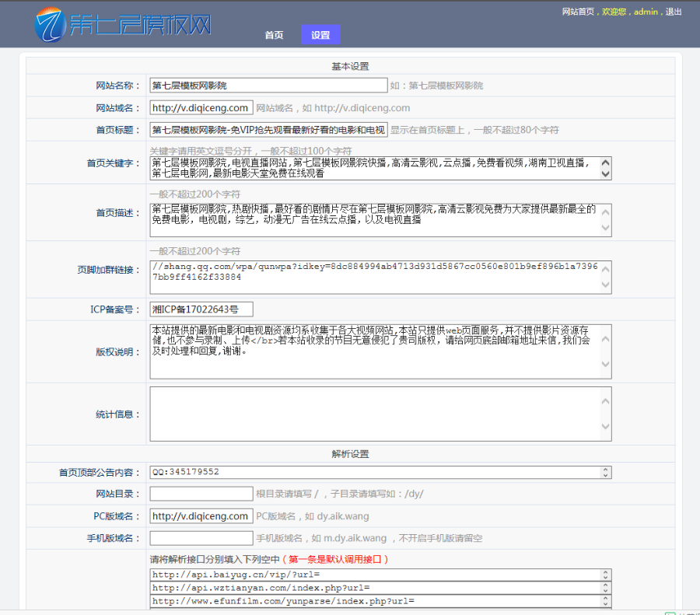Edit the 首页关键字 textarea
This screenshot has width=700, height=615.
[380, 168]
